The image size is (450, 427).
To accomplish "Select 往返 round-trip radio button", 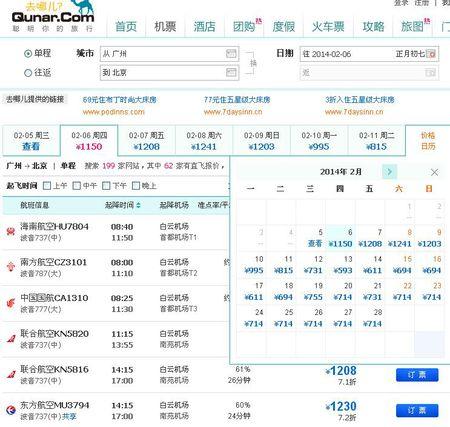I will 28,73.
